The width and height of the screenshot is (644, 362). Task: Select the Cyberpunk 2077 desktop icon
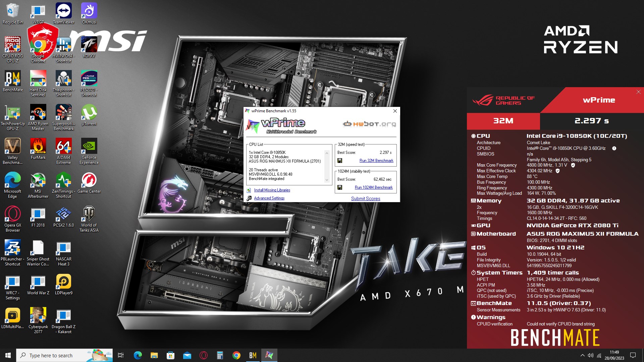(38, 320)
